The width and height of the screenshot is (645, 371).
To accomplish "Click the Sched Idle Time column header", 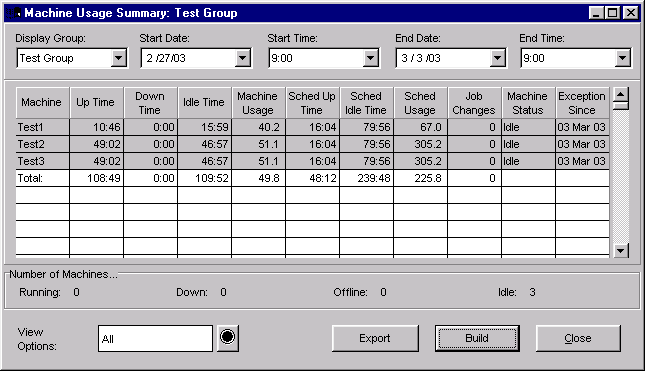I will [x=367, y=102].
